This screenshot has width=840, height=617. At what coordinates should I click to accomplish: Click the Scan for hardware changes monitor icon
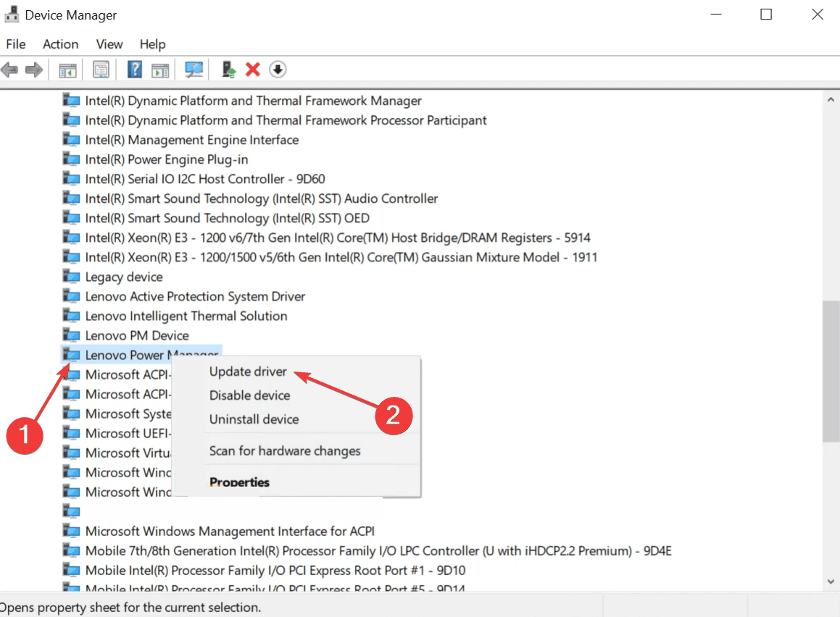pos(194,70)
